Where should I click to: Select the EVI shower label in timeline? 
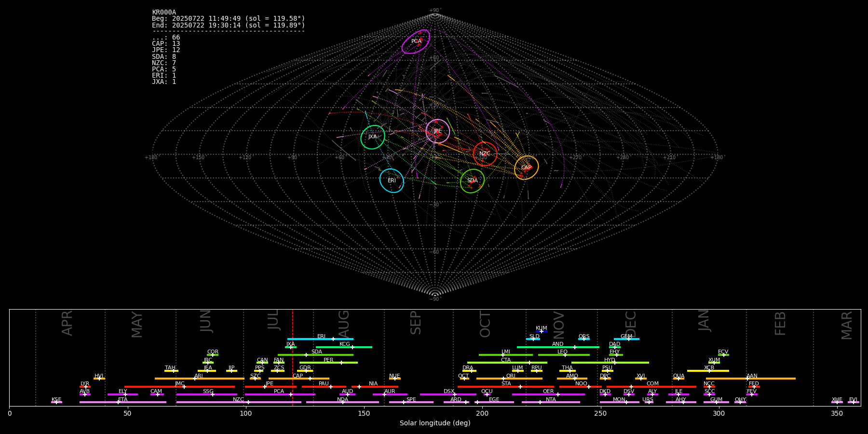pyautogui.click(x=854, y=400)
